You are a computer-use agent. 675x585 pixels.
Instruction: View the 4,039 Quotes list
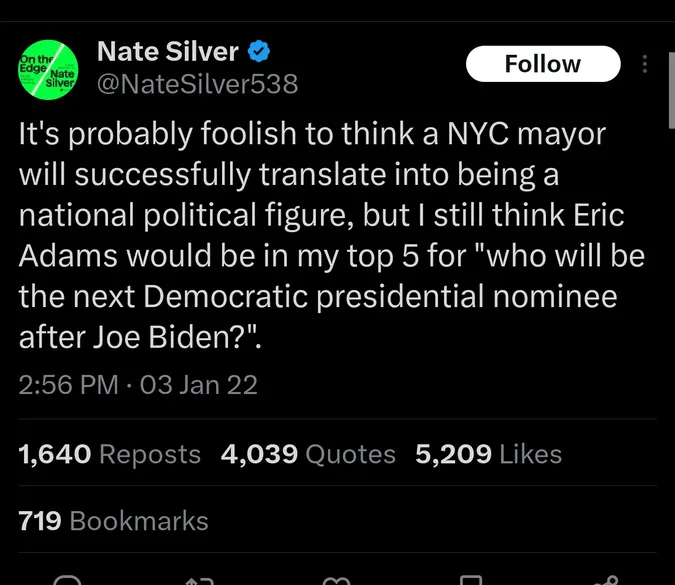click(x=307, y=454)
